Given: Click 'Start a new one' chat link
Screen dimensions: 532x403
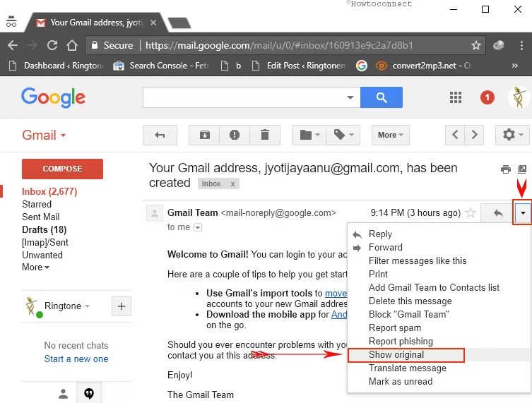Looking at the screenshot, I should (x=76, y=359).
